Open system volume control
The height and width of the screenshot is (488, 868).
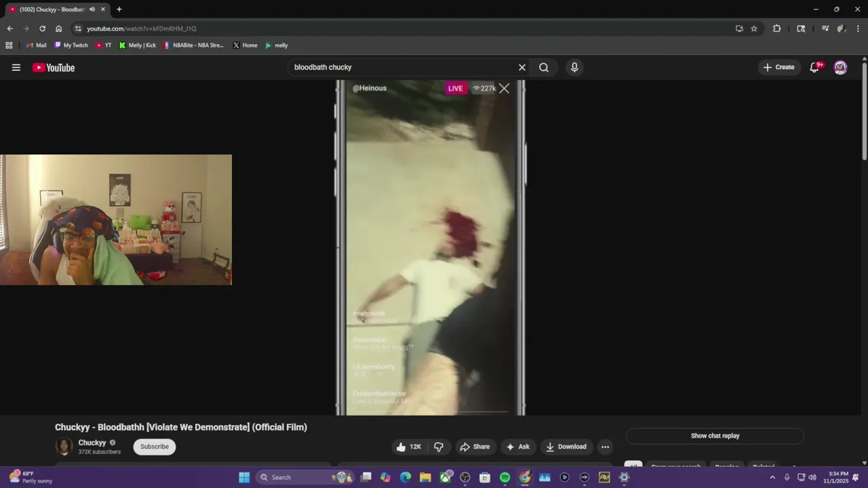(812, 477)
